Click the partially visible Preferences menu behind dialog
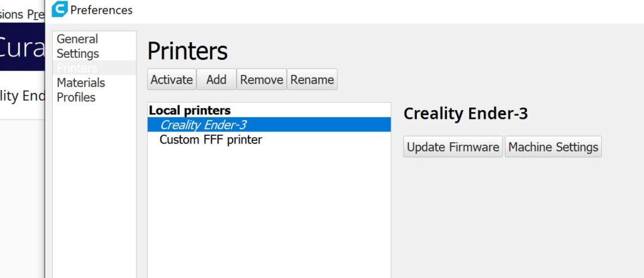 tap(35, 14)
